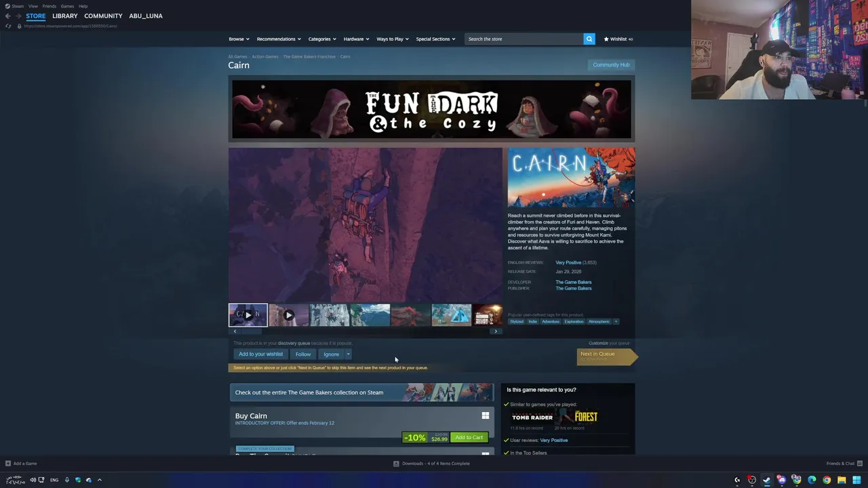
Task: Open the Friends menu
Action: 50,6
